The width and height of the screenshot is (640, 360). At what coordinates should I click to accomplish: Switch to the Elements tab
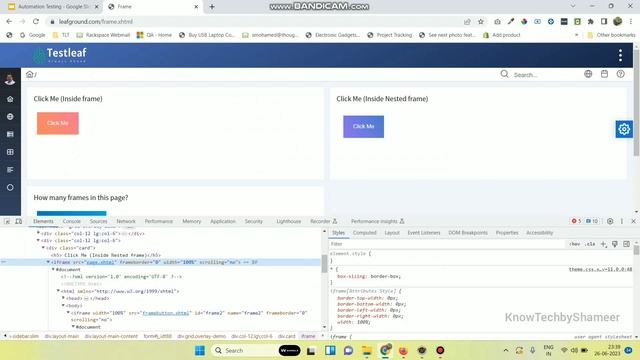point(43,221)
